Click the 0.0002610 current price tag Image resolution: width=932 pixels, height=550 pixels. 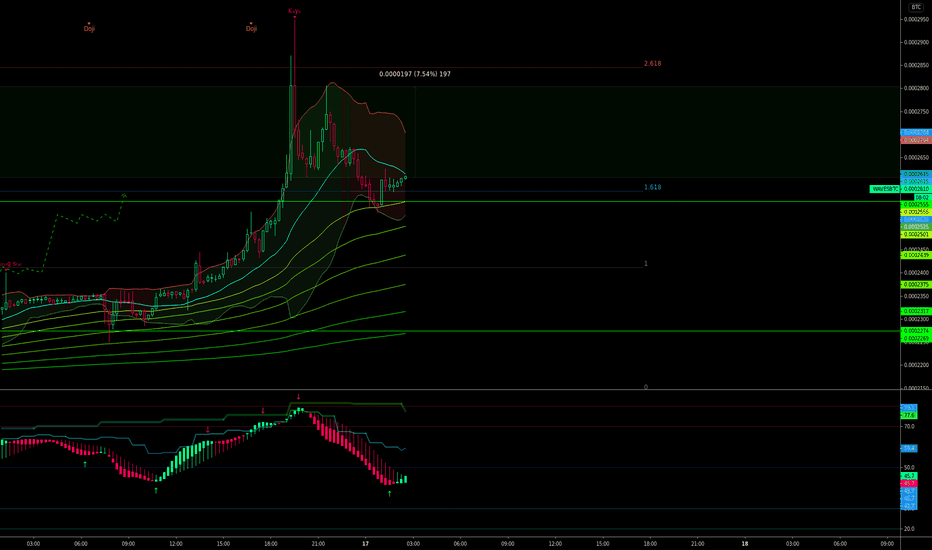coord(916,189)
